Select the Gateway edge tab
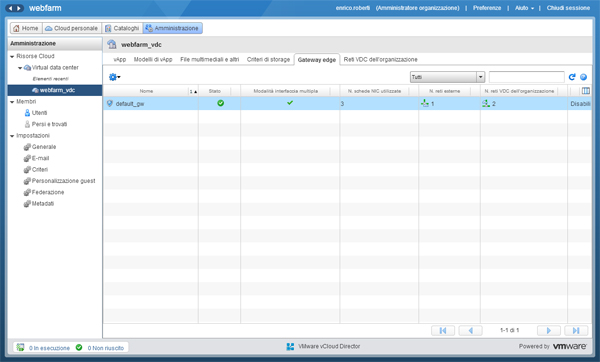This screenshot has height=362, width=600. (x=316, y=60)
